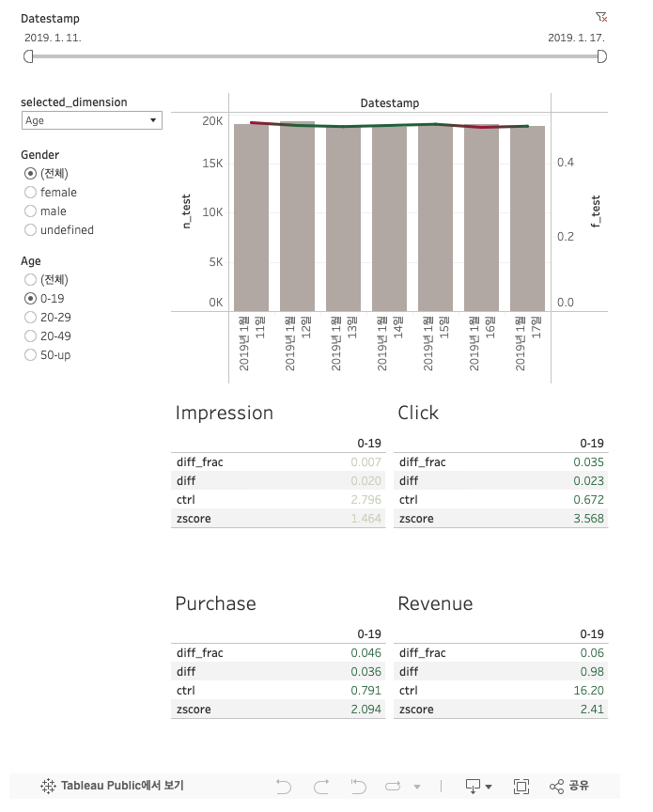This screenshot has width=653, height=812.
Task: Click the undo arrow in toolbar
Action: click(283, 787)
